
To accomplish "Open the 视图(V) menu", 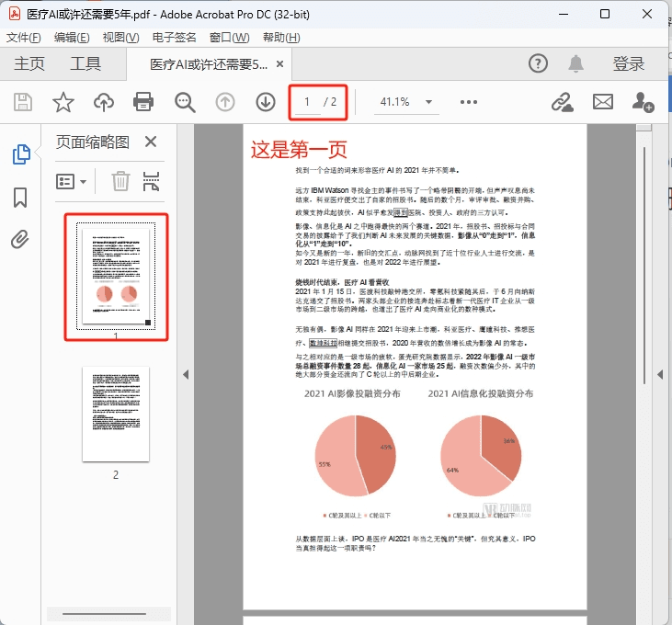I will pyautogui.click(x=120, y=38).
